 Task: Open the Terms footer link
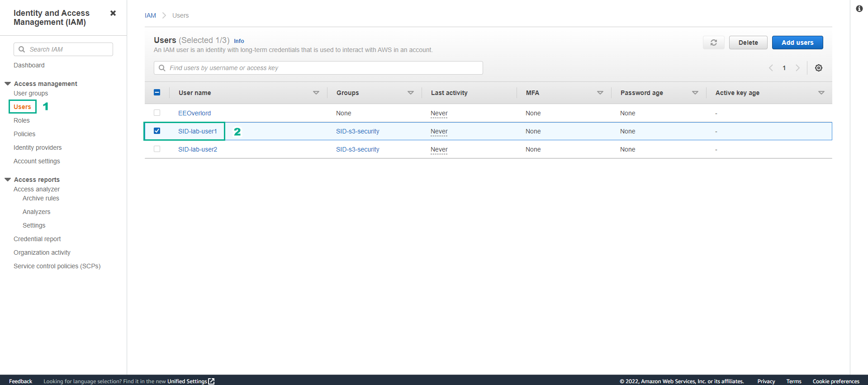coord(794,381)
